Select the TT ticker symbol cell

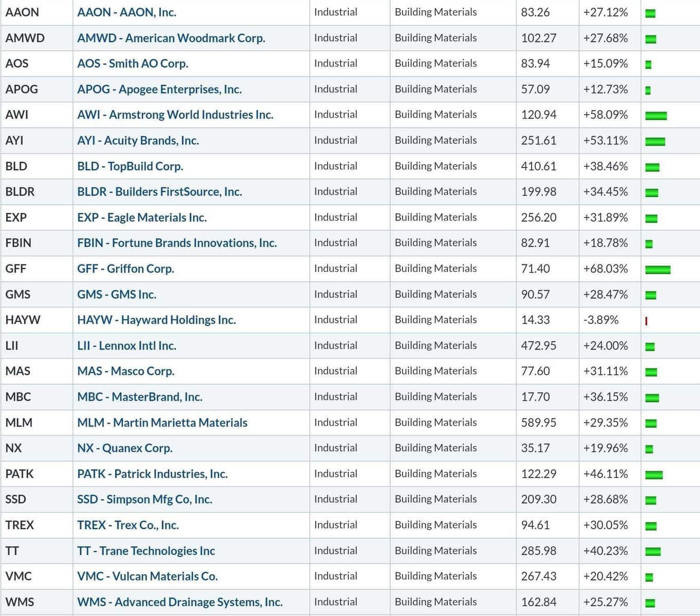tap(37, 551)
